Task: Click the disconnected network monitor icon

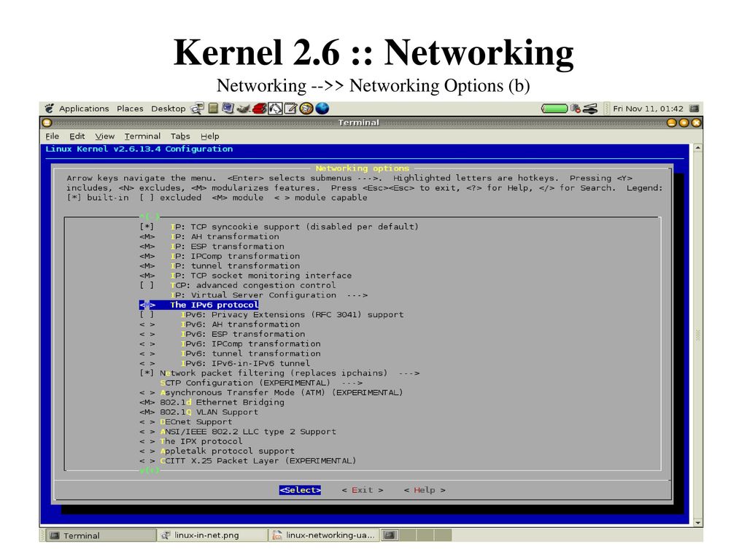Action: pyautogui.click(x=576, y=109)
